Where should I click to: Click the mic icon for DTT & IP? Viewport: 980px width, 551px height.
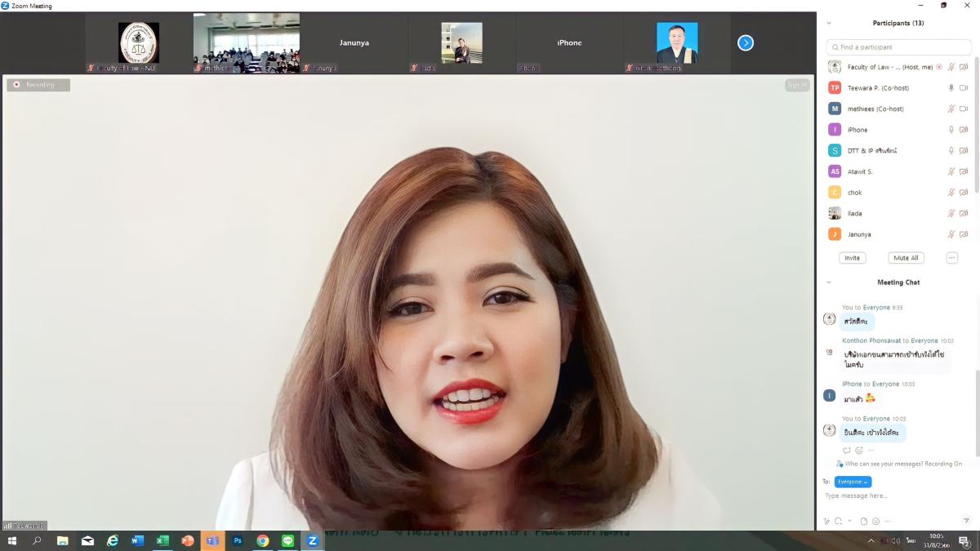pos(951,151)
